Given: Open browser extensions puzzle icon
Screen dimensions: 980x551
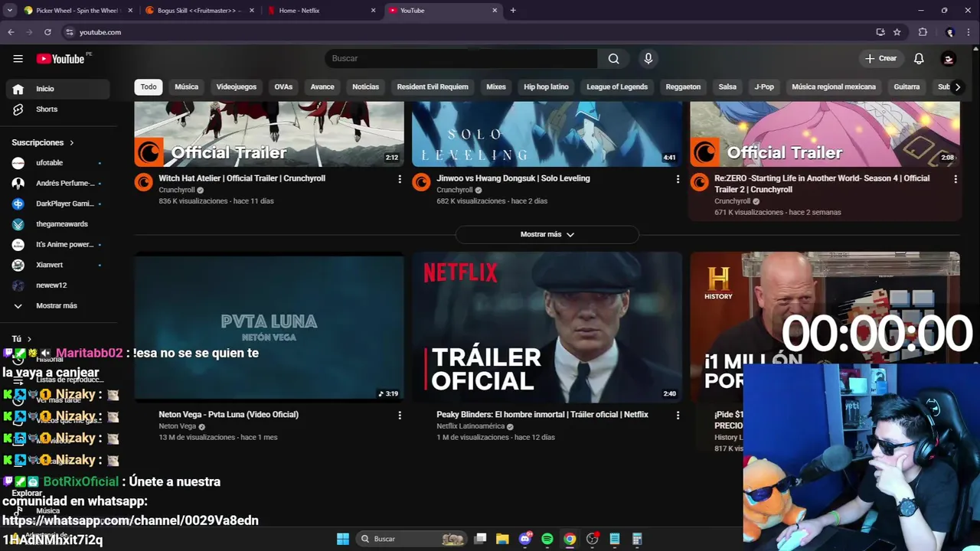Looking at the screenshot, I should point(923,32).
